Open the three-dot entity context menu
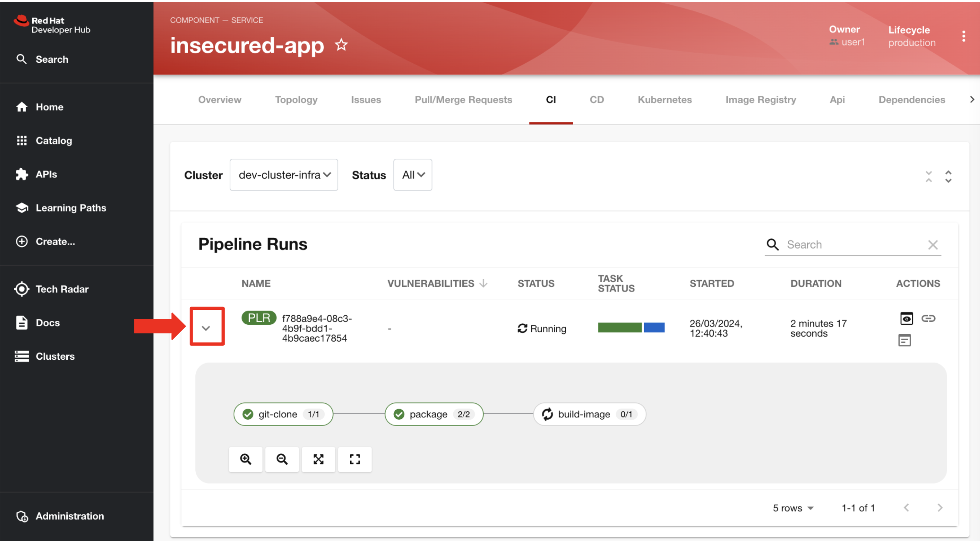The image size is (980, 543). [963, 36]
